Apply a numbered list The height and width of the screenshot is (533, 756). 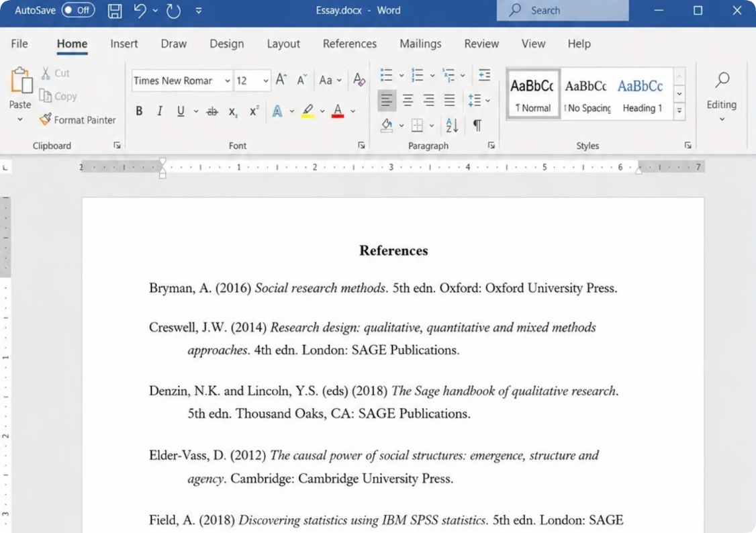[x=417, y=75]
